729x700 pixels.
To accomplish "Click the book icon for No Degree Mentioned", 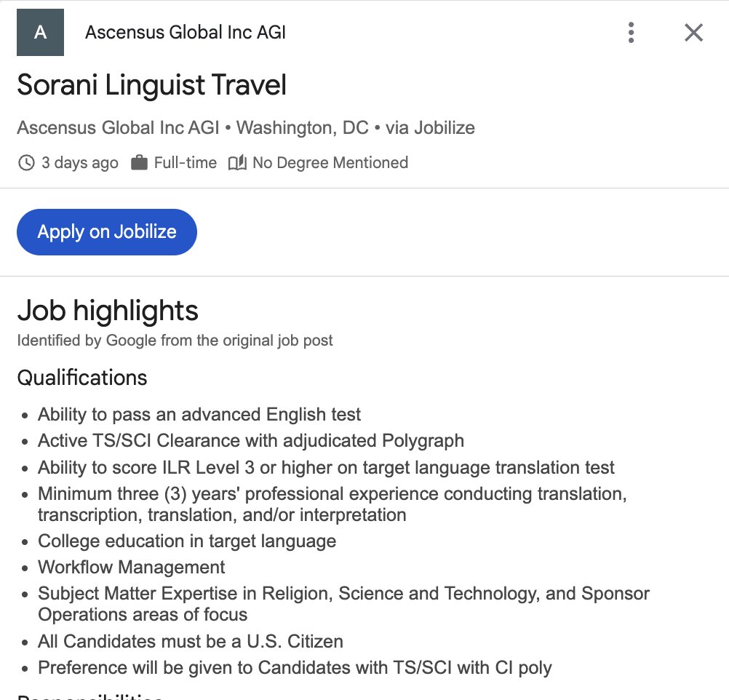I will click(237, 163).
